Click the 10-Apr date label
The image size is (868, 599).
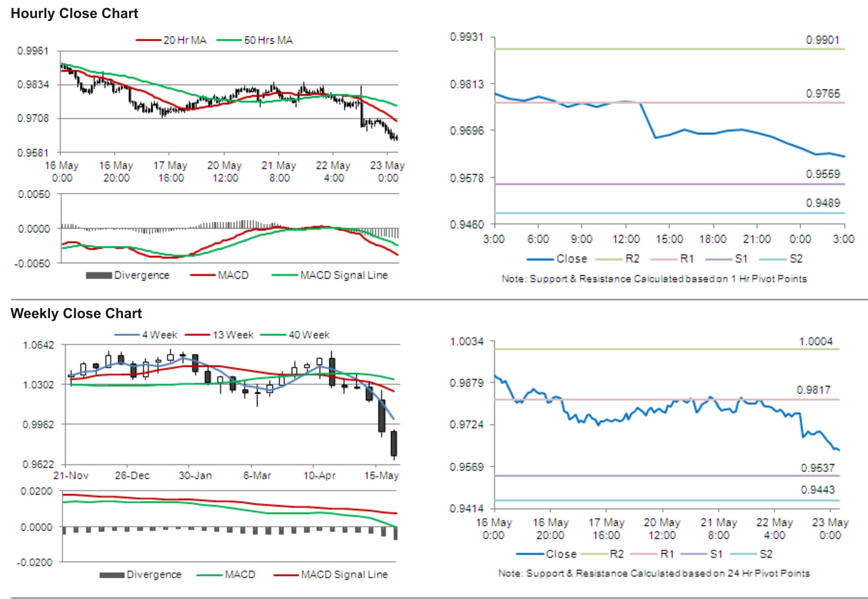[x=320, y=476]
